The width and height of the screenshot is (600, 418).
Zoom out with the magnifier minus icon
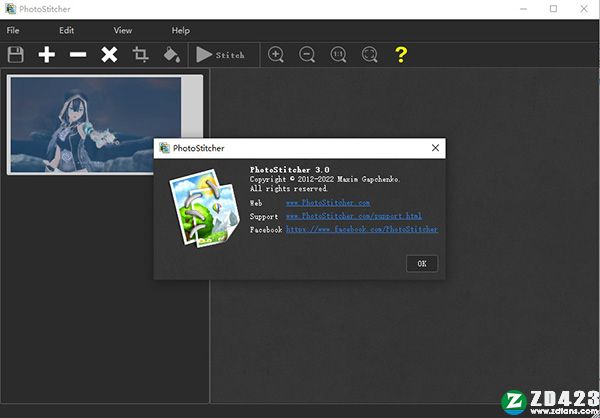pos(307,55)
